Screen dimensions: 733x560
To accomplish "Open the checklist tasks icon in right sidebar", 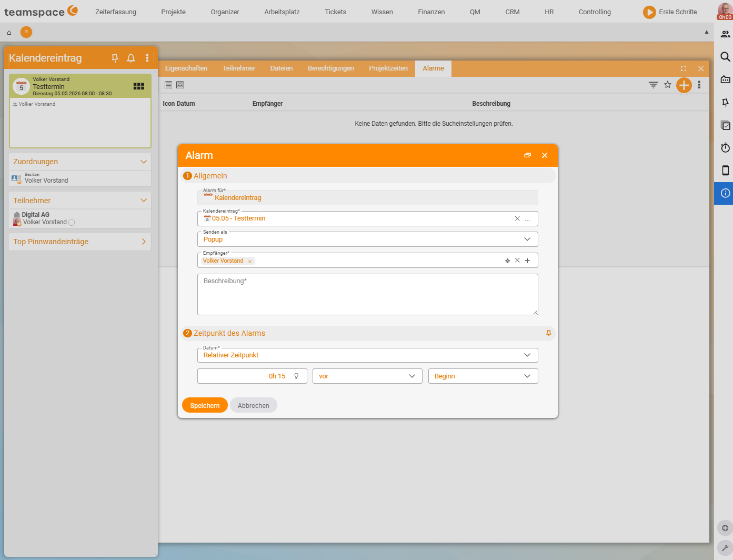I will 725,125.
